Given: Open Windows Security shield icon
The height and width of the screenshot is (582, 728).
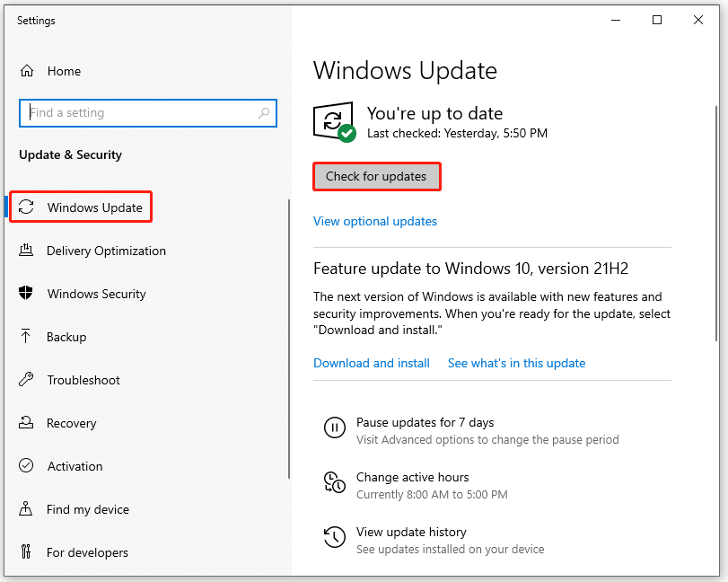Looking at the screenshot, I should (27, 294).
